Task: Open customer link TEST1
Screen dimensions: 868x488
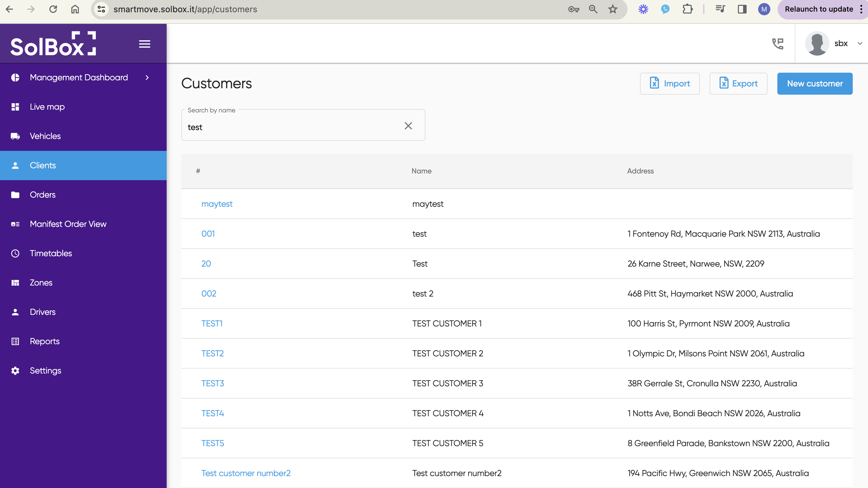Action: click(x=212, y=324)
